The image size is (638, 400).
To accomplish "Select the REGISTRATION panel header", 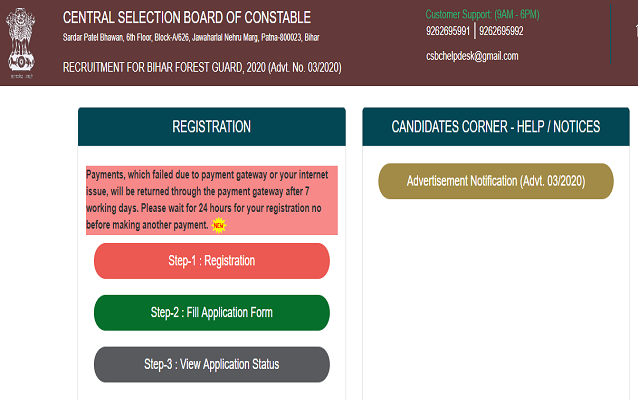I will click(211, 127).
